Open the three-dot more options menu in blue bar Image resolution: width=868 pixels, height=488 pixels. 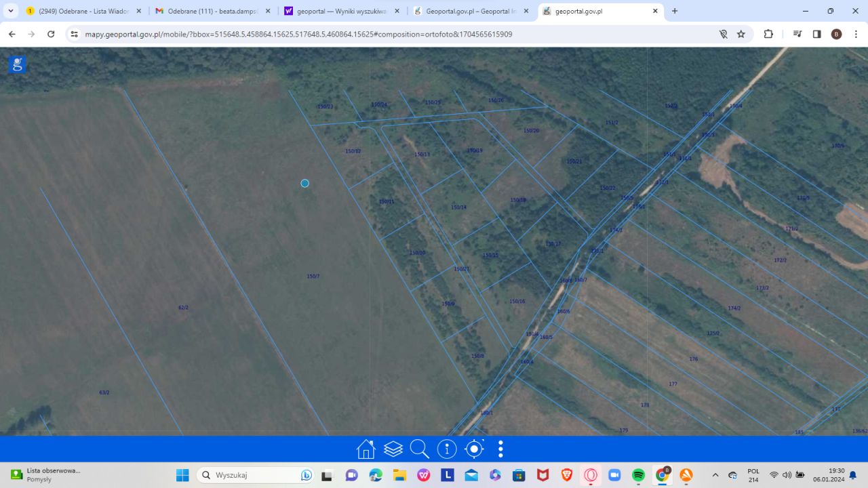coord(500,449)
